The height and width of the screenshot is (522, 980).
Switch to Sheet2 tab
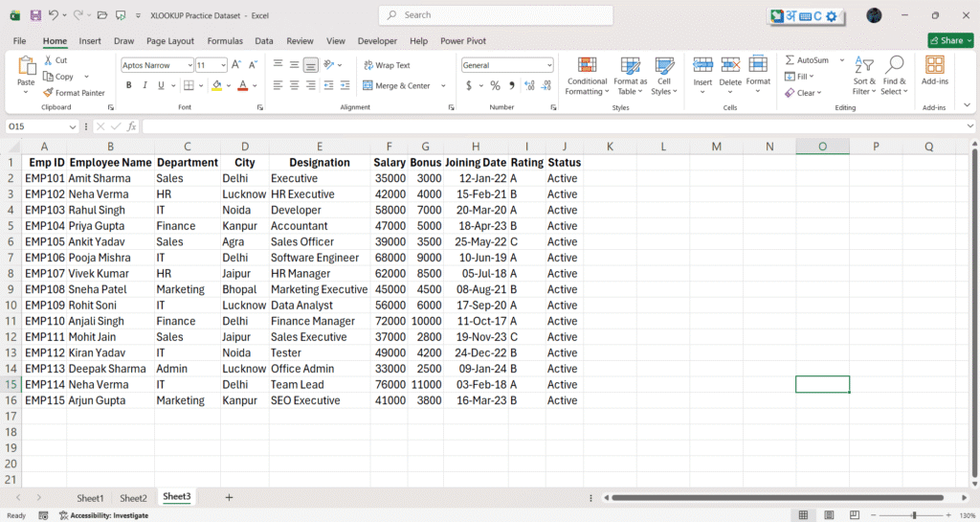tap(133, 498)
